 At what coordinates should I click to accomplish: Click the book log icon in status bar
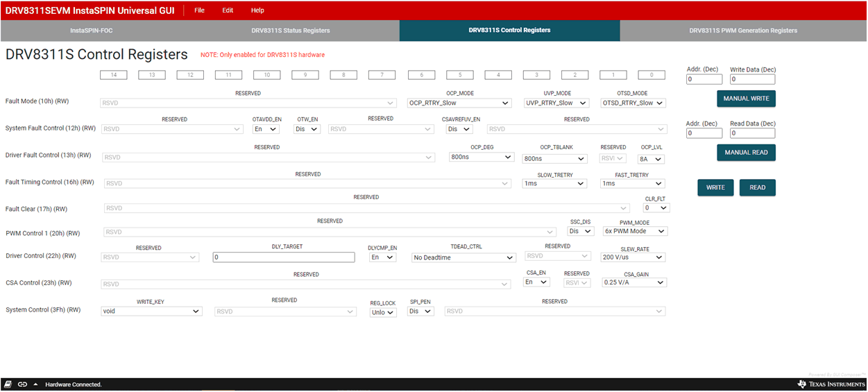click(x=8, y=384)
